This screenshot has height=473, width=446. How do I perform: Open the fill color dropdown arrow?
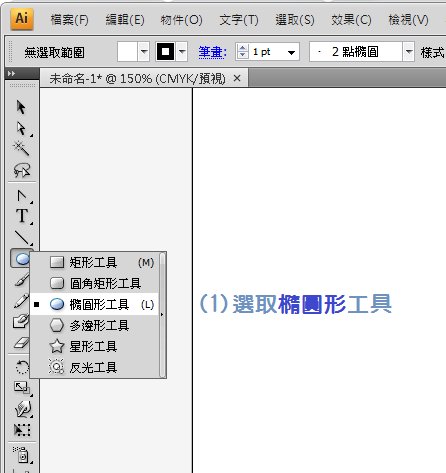tap(144, 52)
